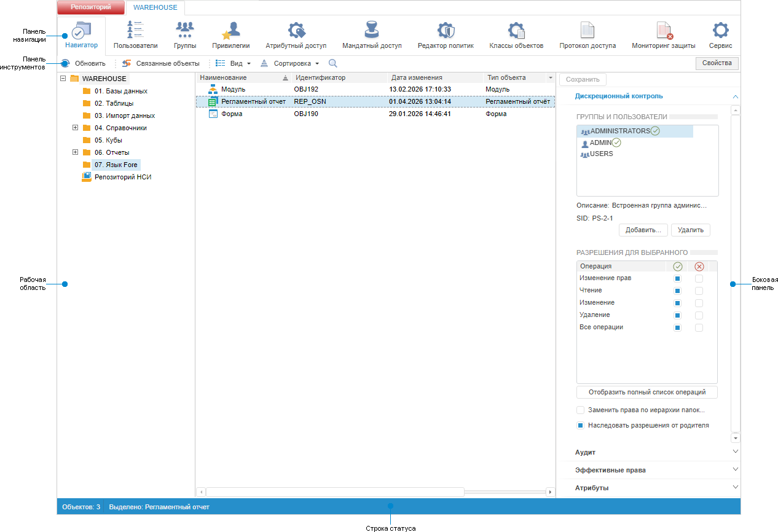Enable Заменить права по иерархии папок

tap(580, 410)
